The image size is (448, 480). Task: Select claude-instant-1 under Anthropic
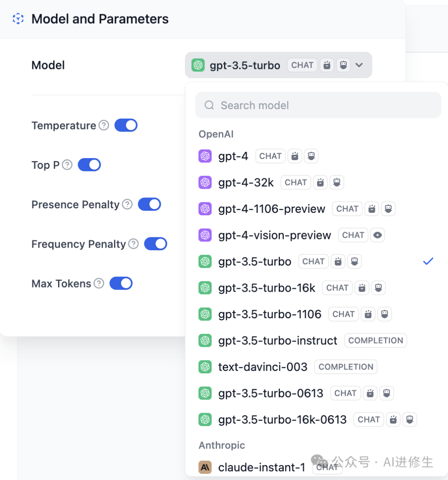click(262, 468)
